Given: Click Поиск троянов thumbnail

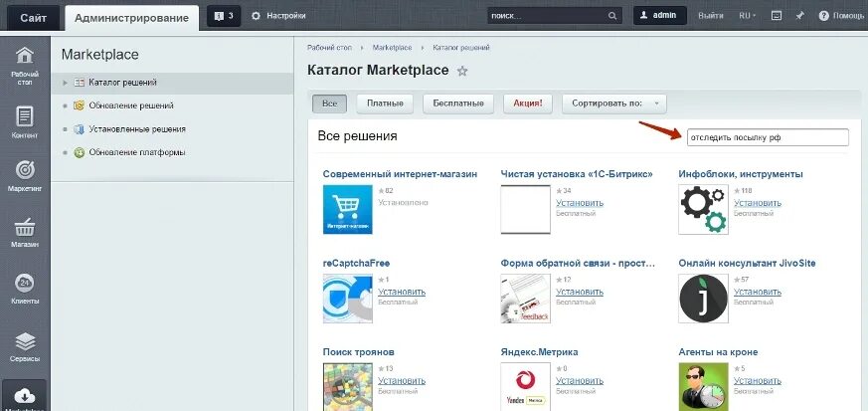Looking at the screenshot, I should tap(348, 387).
